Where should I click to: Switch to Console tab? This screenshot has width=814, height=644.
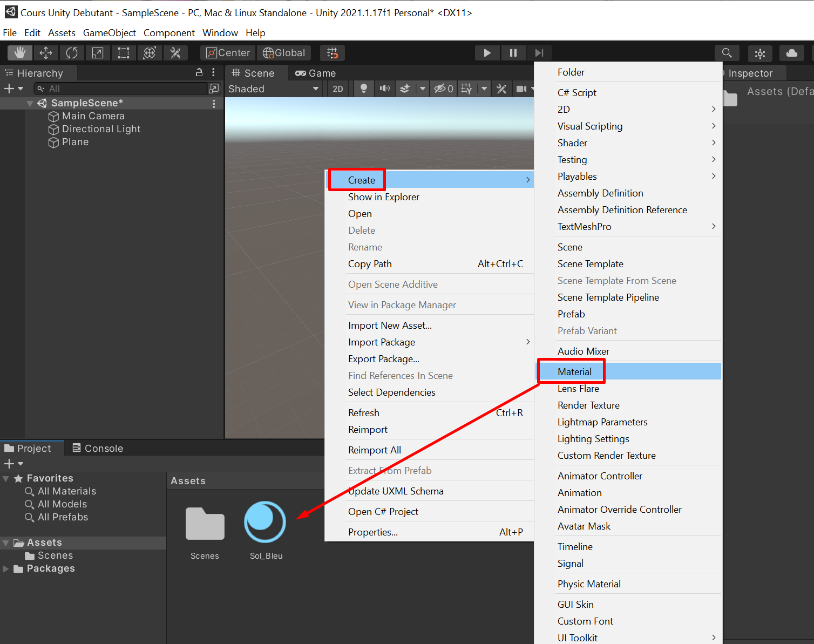(x=98, y=448)
